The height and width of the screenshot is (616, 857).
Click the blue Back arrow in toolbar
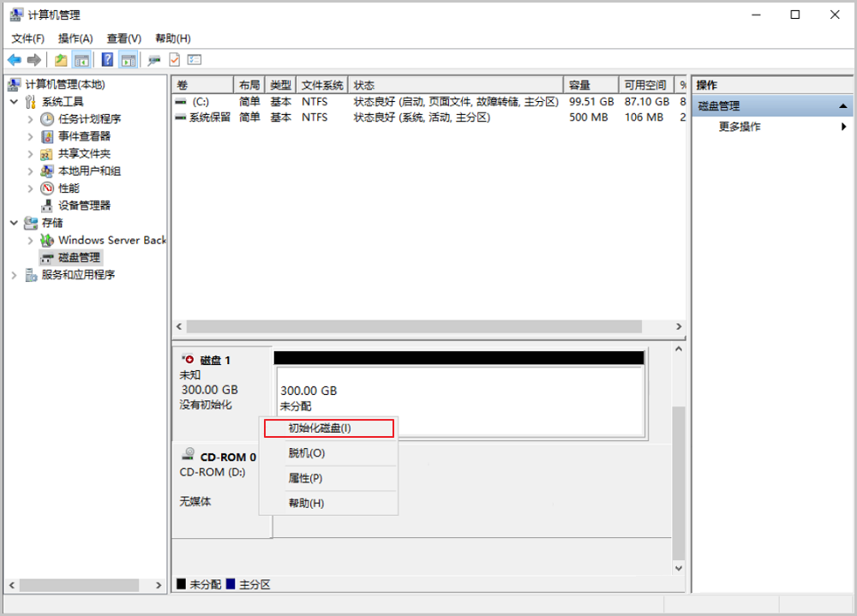point(15,60)
